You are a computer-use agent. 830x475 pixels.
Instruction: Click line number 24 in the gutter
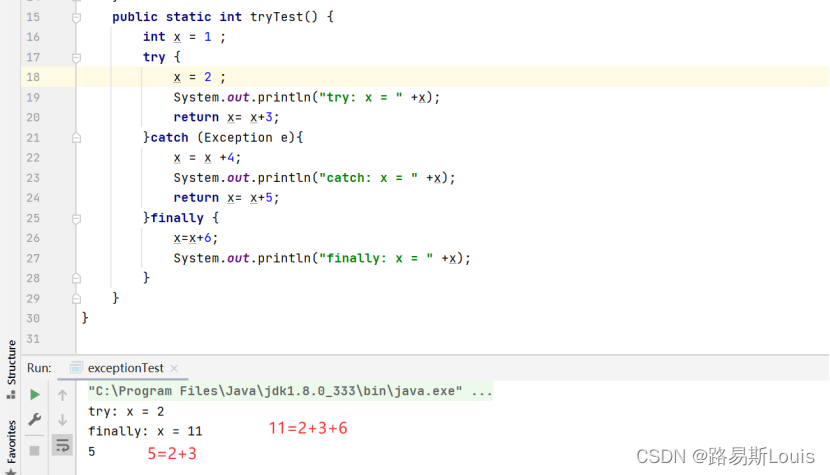[x=33, y=198]
